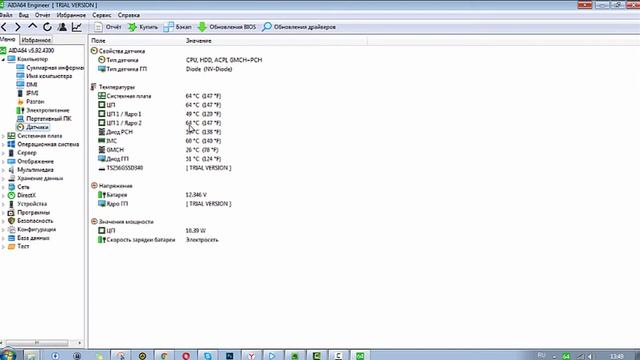Collapse the Компьютер tree node
The width and height of the screenshot is (640, 360).
point(3,60)
